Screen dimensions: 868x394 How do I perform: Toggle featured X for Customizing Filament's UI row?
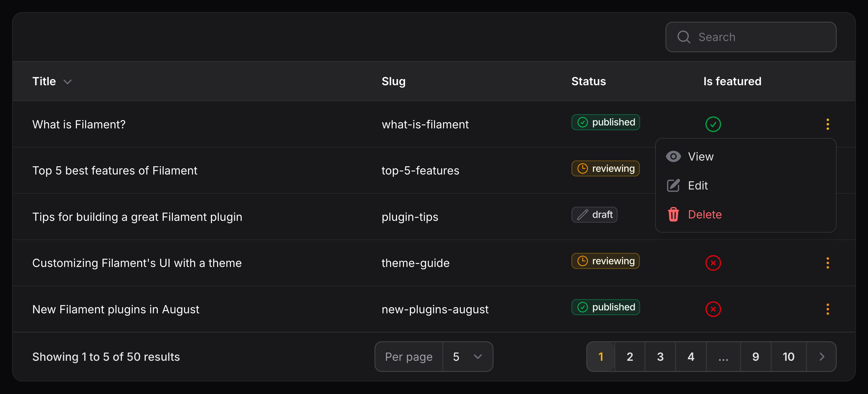pos(713,263)
